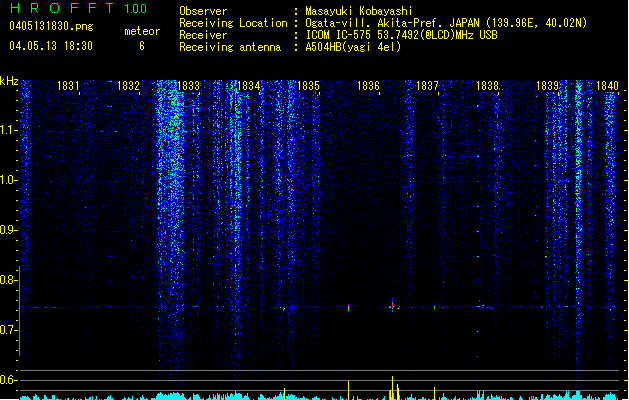The width and height of the screenshot is (629, 400).
Task: Click the Receiving Location label
Action: pos(233,23)
